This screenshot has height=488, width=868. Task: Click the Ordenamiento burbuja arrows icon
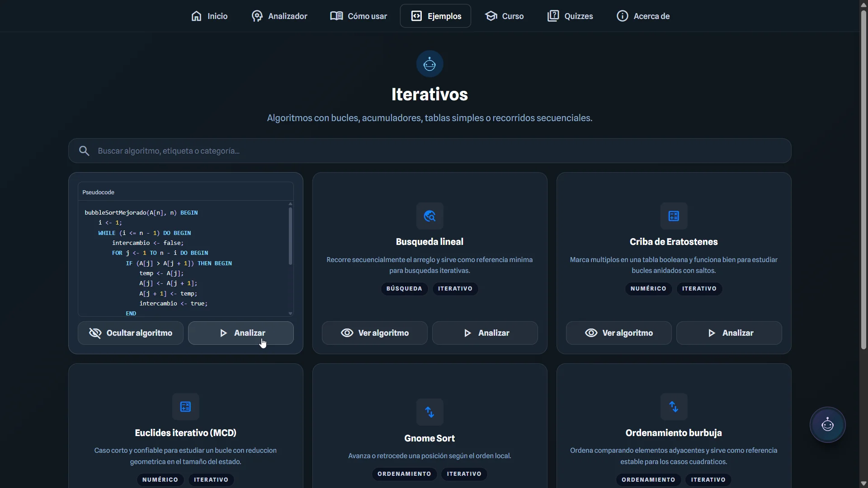[674, 407]
